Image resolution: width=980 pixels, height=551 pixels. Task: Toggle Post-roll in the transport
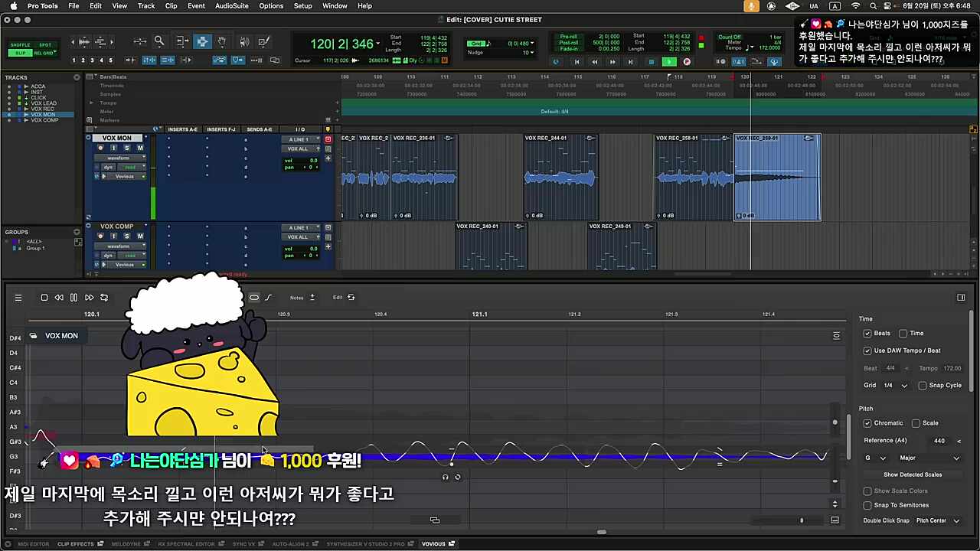(569, 43)
